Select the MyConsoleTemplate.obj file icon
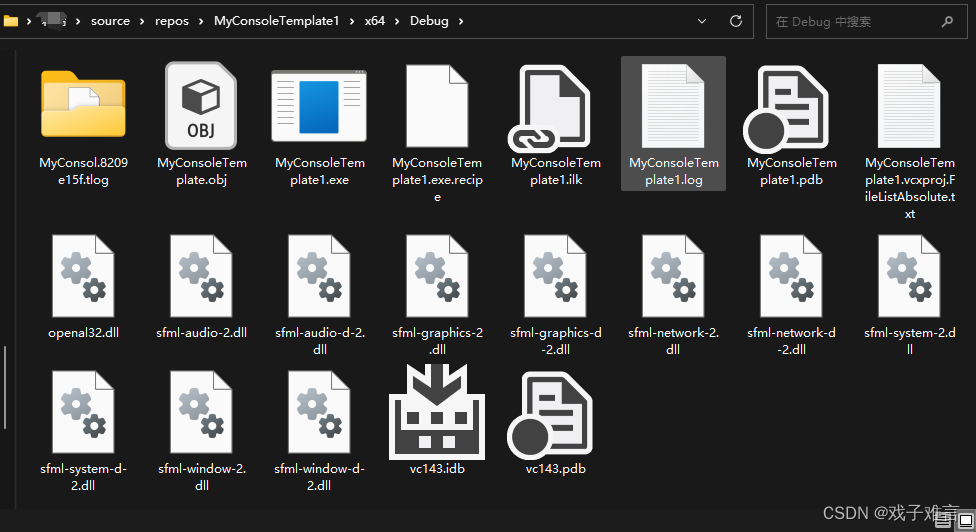Screen dimensions: 976x532 pos(201,105)
